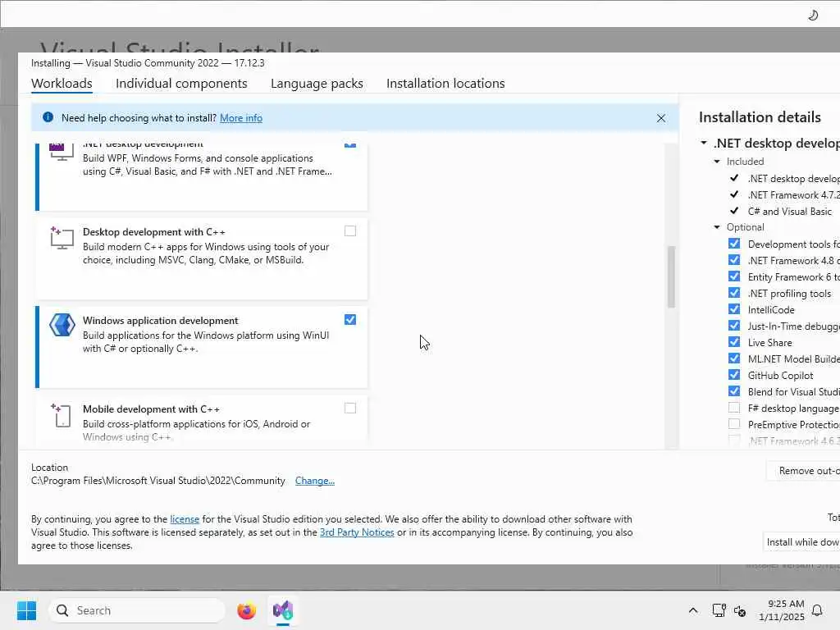Collapse the Included components group
Viewport: 840px width, 630px height.
[x=717, y=162]
